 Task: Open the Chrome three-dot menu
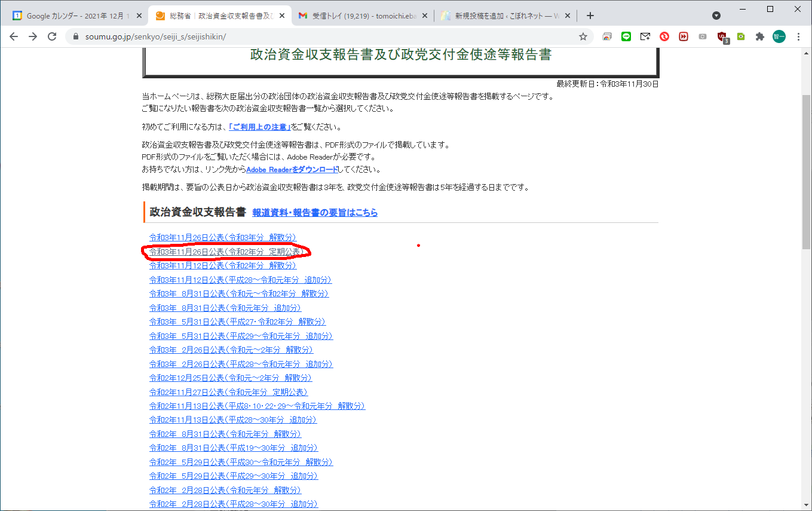pyautogui.click(x=799, y=36)
